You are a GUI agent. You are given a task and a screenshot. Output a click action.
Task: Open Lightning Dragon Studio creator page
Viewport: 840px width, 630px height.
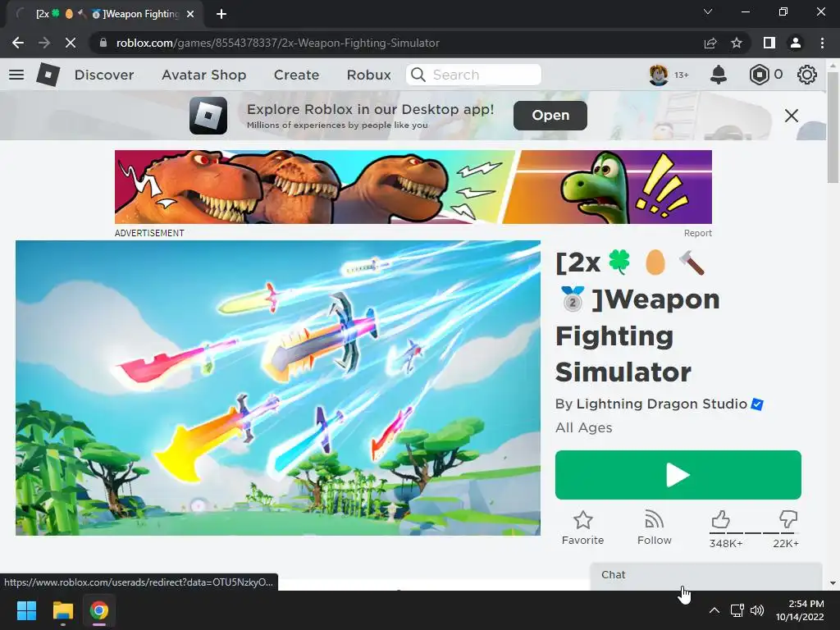[662, 404]
